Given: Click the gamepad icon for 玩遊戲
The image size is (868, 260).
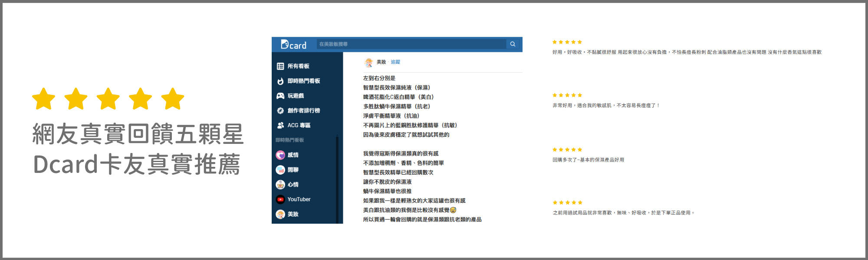Looking at the screenshot, I should 280,96.
